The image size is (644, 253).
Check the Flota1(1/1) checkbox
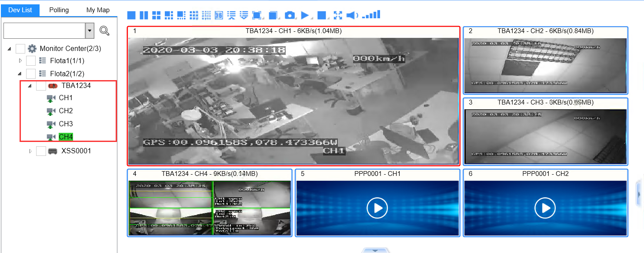click(30, 60)
